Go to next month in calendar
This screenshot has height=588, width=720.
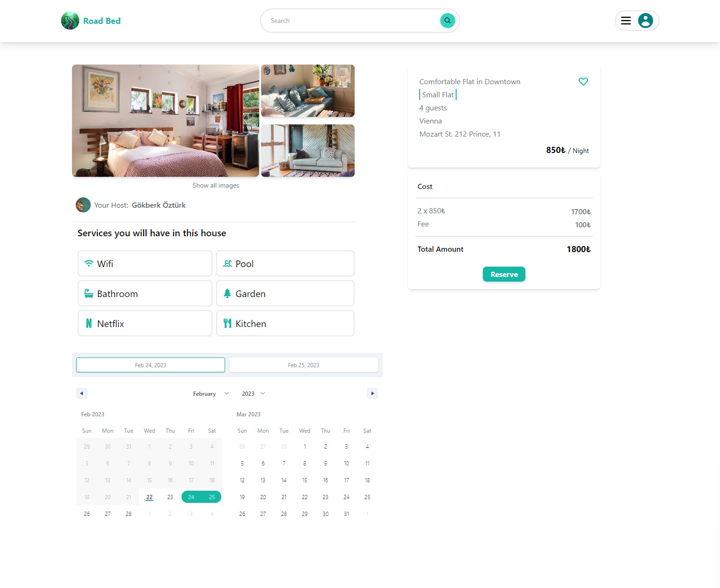tap(372, 393)
